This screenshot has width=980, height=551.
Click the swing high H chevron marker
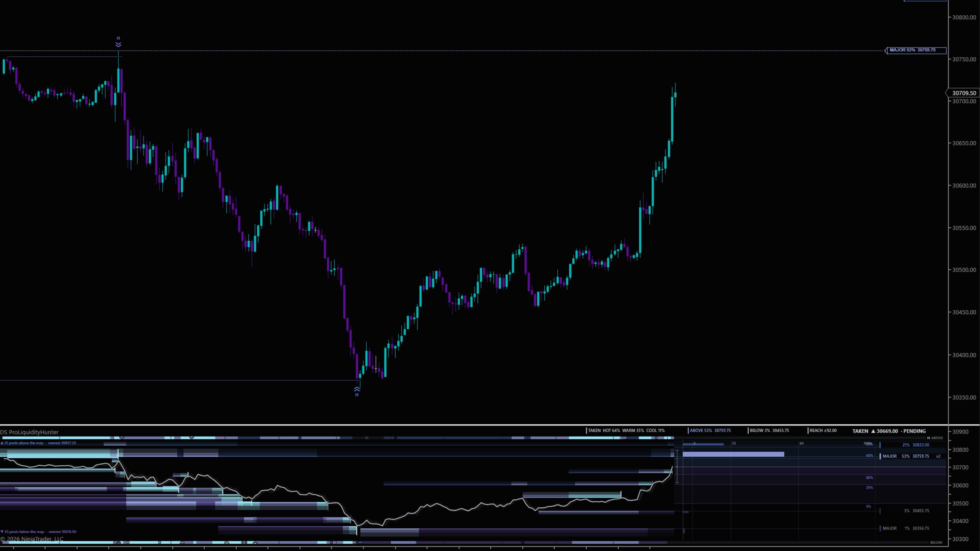(118, 42)
